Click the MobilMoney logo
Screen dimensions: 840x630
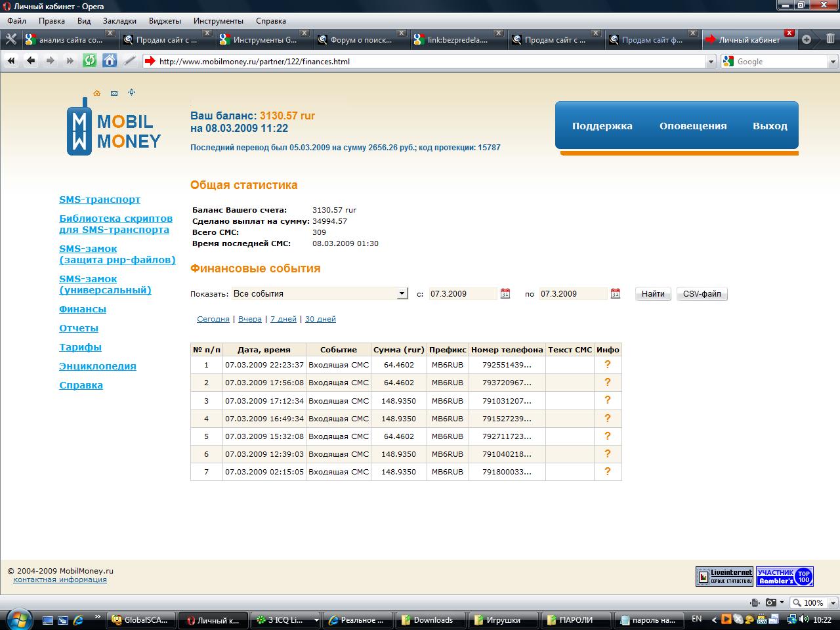point(114,127)
